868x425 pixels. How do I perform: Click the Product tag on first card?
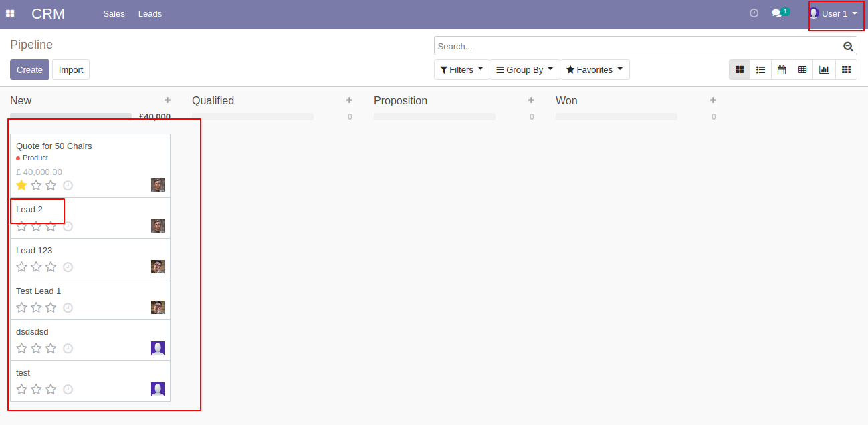pyautogui.click(x=32, y=158)
